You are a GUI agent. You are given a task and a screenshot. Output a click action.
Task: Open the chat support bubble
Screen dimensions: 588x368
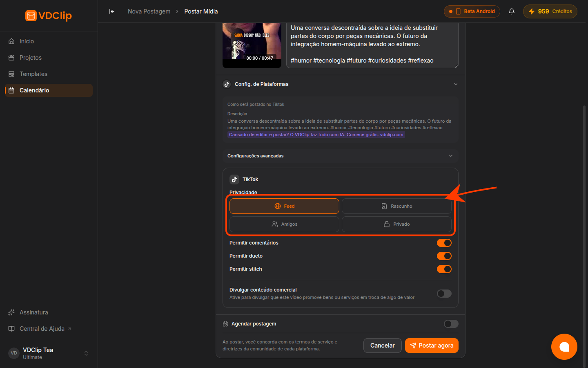pyautogui.click(x=564, y=347)
